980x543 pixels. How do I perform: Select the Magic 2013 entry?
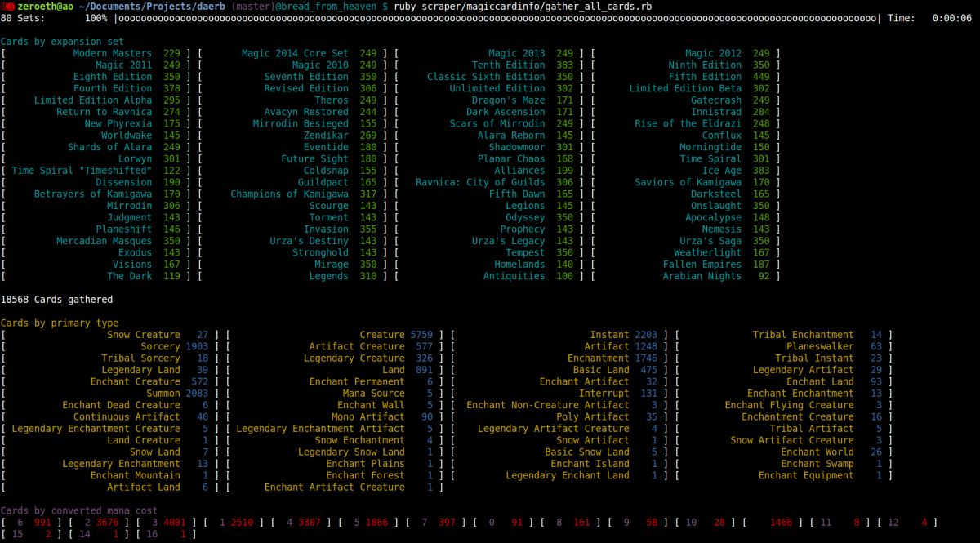[531, 53]
